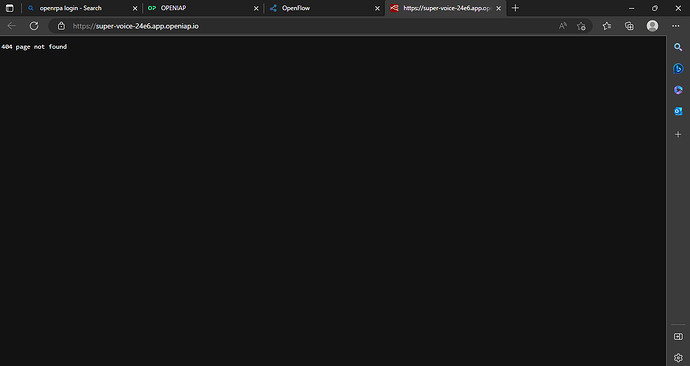Close the OPENIAP tab
Screen dimensions: 690x366
tap(256, 8)
